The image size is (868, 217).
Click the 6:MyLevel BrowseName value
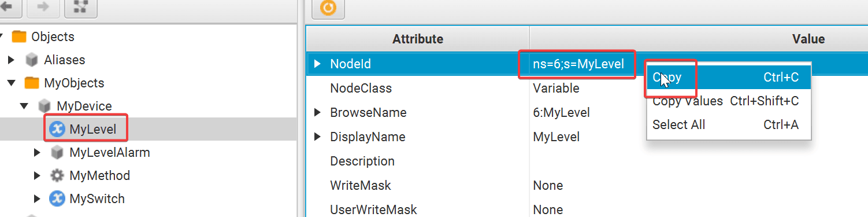tap(561, 113)
